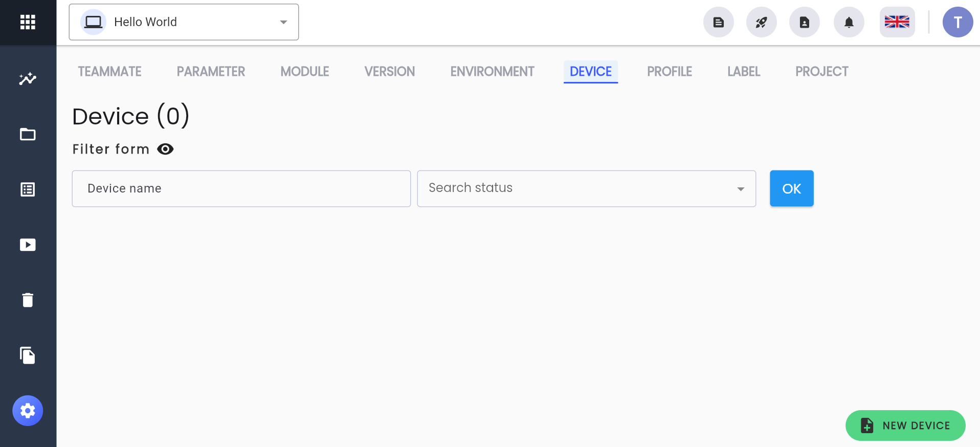
Task: Switch to the Label tab
Action: (x=744, y=72)
